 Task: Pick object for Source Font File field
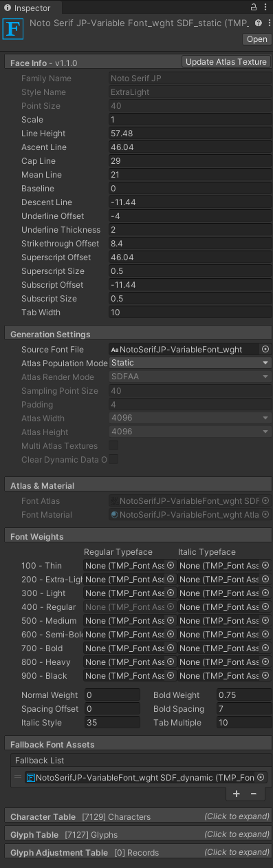click(x=265, y=350)
